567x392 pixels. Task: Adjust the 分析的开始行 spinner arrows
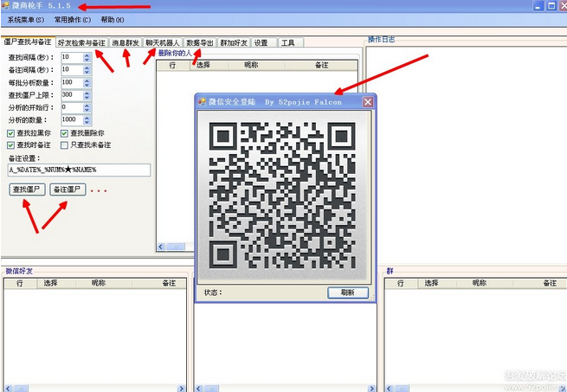[87, 108]
